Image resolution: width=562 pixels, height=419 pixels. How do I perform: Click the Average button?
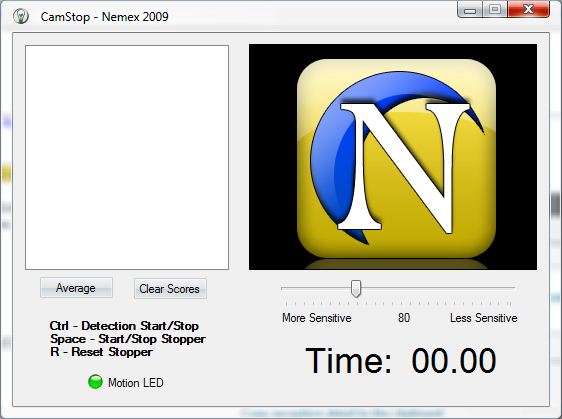pos(76,287)
